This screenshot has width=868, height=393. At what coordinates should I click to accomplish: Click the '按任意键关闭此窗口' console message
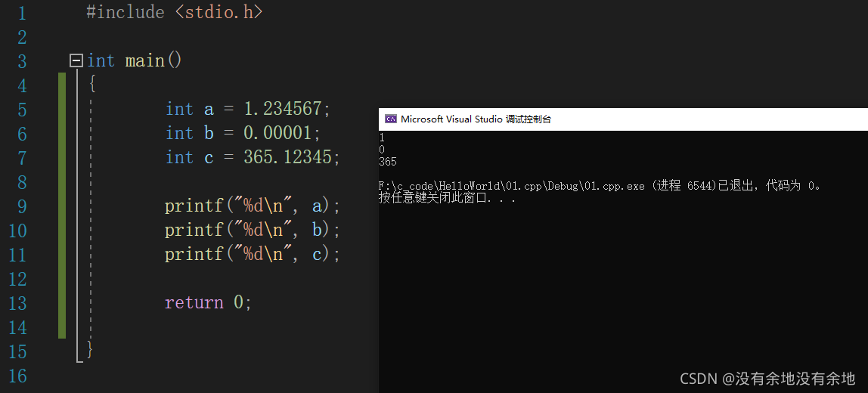(448, 198)
